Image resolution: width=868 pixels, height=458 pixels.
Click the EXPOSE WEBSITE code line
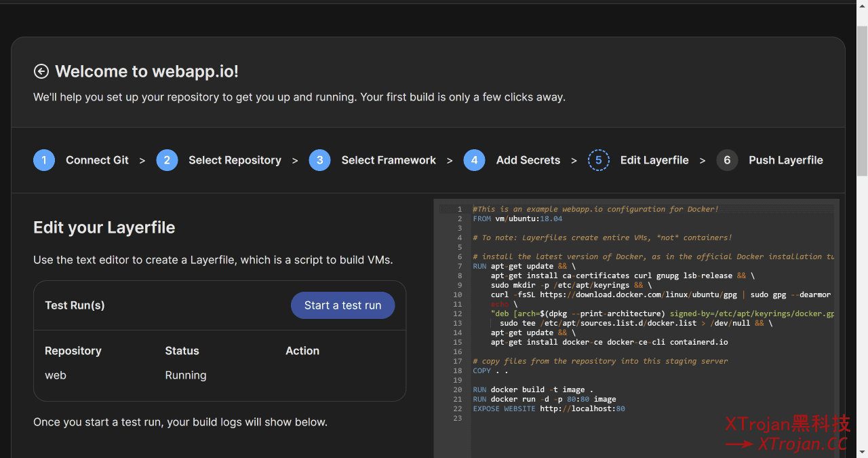tap(549, 408)
